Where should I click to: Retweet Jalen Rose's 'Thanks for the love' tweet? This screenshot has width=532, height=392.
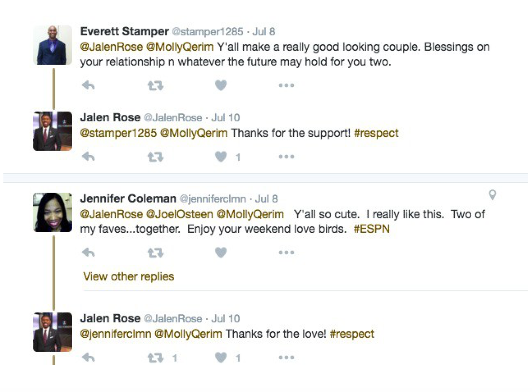pos(155,358)
